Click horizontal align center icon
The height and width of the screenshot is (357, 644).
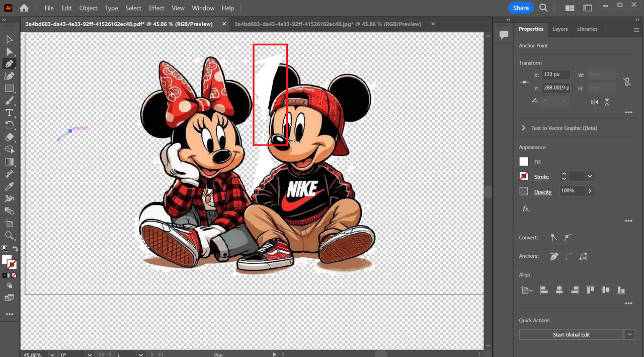(559, 290)
